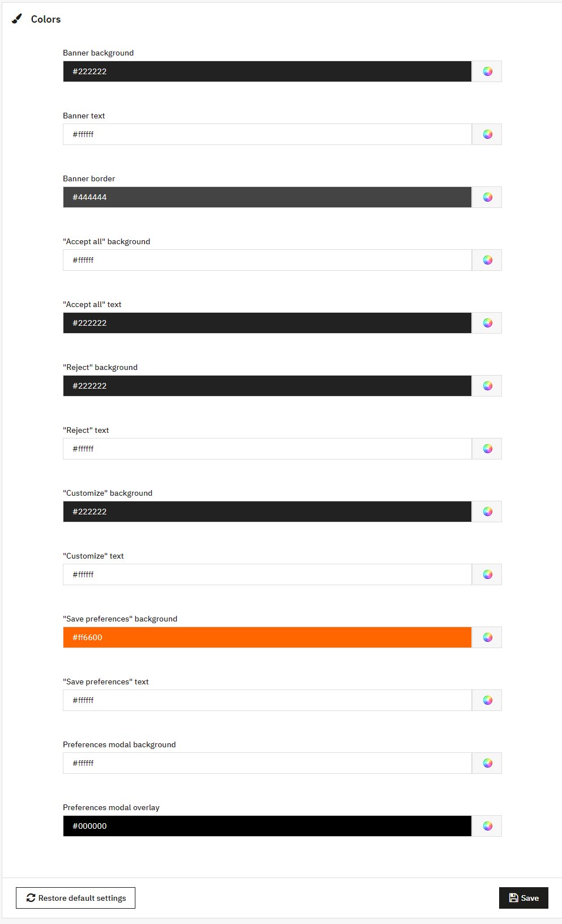The height and width of the screenshot is (924, 562).
Task: Open color picker for Banner background
Action: (487, 71)
